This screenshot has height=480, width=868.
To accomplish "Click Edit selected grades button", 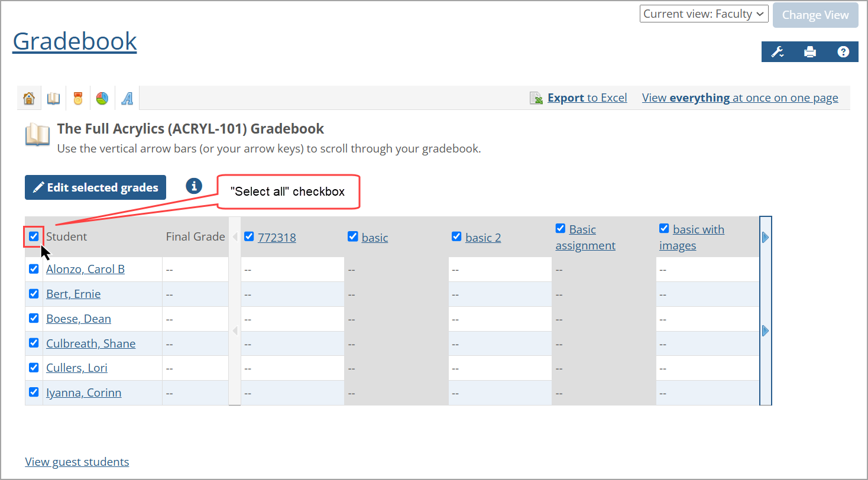I will [x=95, y=187].
